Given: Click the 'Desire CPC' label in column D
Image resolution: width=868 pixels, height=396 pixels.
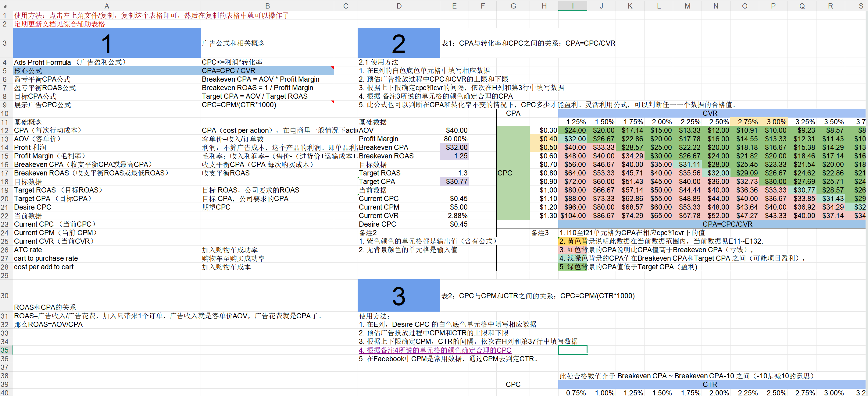Looking at the screenshot, I should 398,224.
